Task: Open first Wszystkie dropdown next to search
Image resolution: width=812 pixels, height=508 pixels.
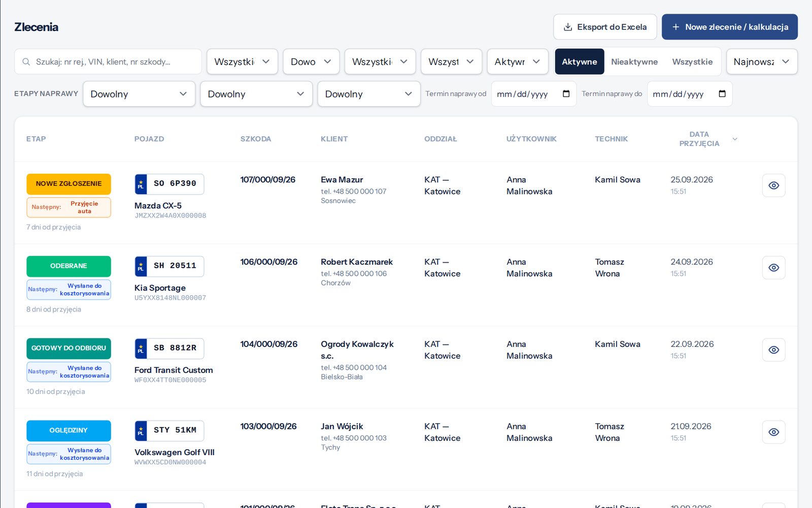Action: [242, 62]
